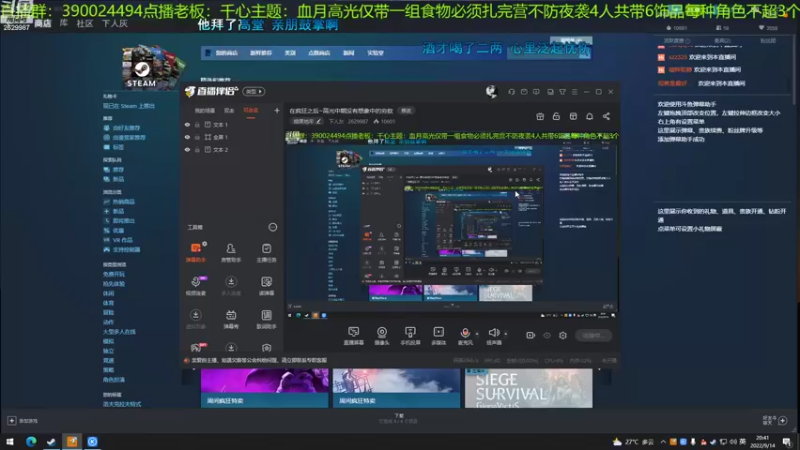Click the grayed-out start streaming button
This screenshot has height=450, width=800.
point(593,335)
